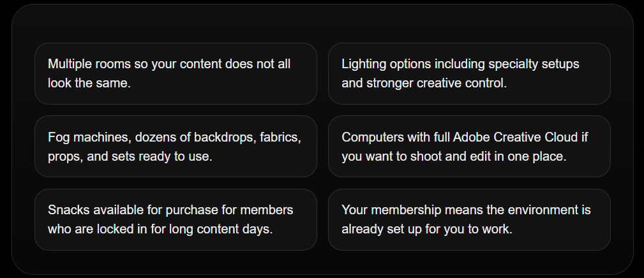Click the 'Snacks available for purchase' card

coord(176,219)
